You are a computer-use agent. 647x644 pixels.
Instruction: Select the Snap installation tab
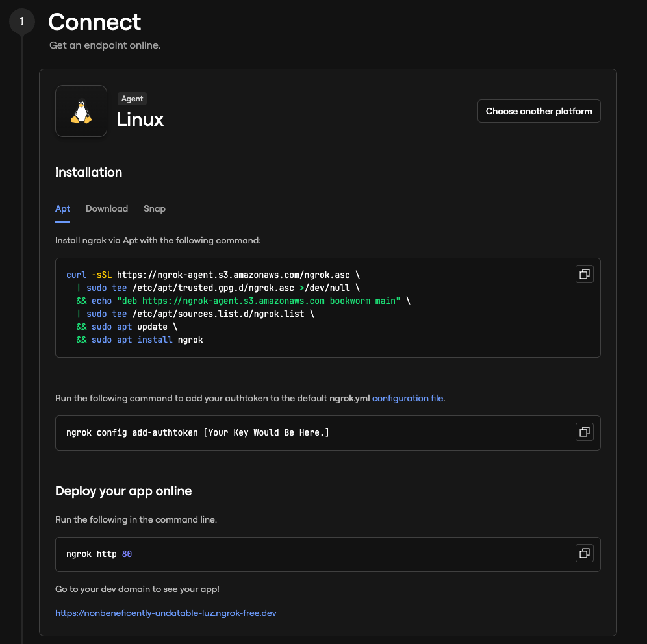coord(155,208)
